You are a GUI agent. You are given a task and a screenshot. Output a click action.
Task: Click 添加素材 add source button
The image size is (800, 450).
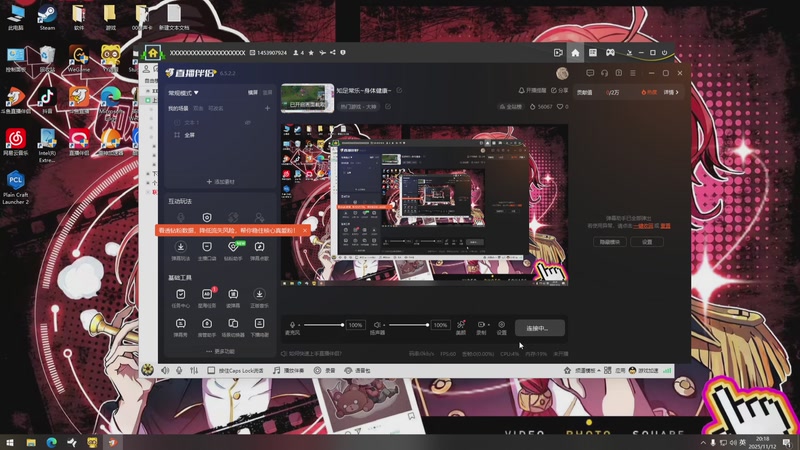point(220,182)
